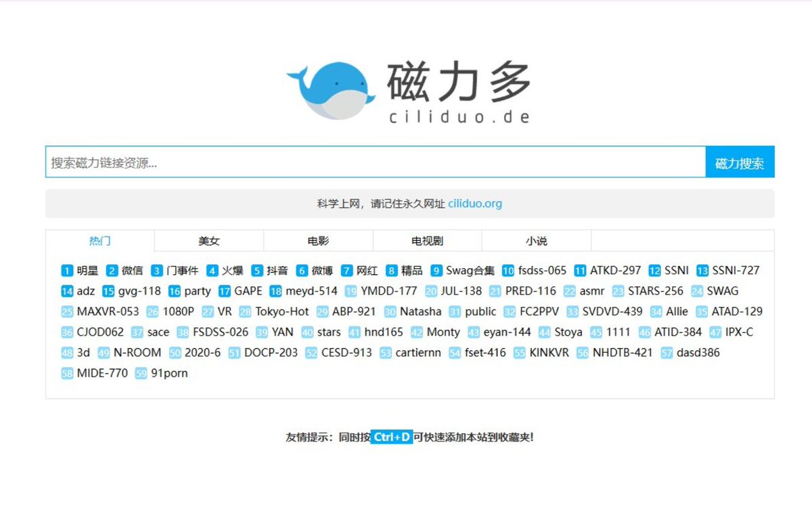Click the 磁力搜索 search button
812x518 pixels.
pyautogui.click(x=740, y=162)
